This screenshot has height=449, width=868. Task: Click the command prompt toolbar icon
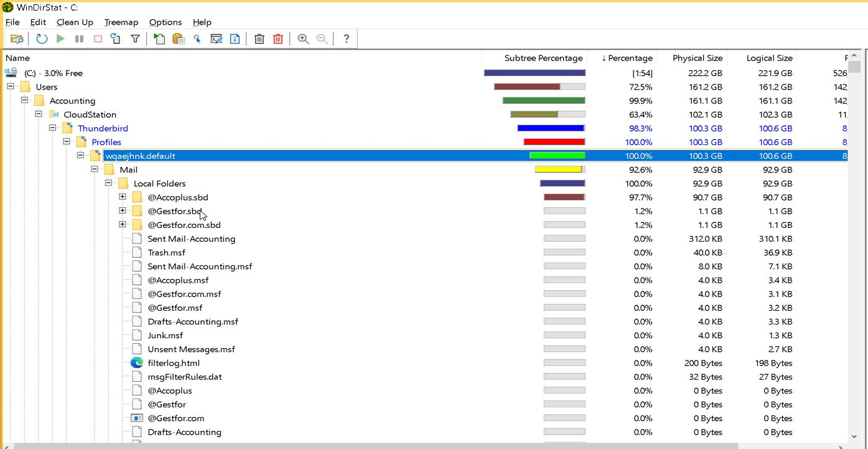point(216,39)
